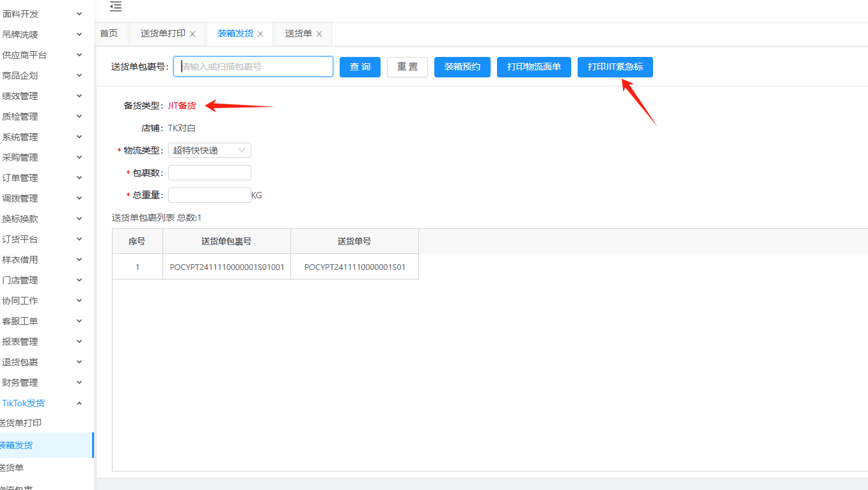Open 送货单 in the sidebar submenu

click(13, 468)
